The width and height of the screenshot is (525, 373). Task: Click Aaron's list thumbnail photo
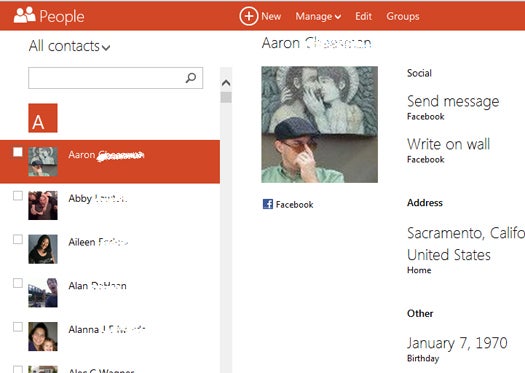click(x=43, y=162)
